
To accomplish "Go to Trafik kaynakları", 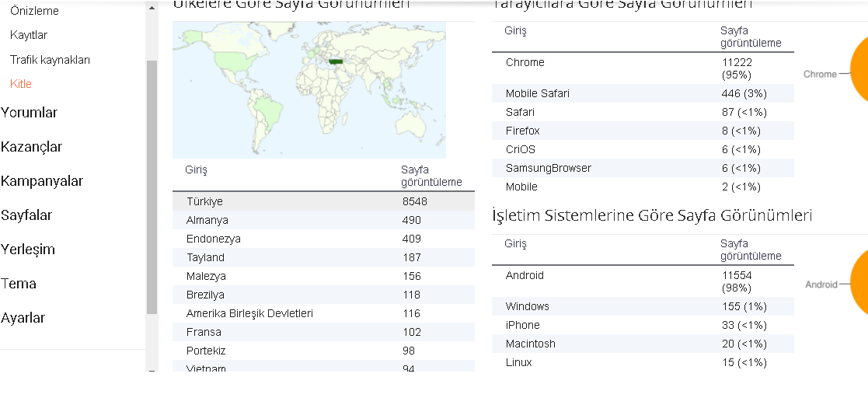I will click(50, 60).
